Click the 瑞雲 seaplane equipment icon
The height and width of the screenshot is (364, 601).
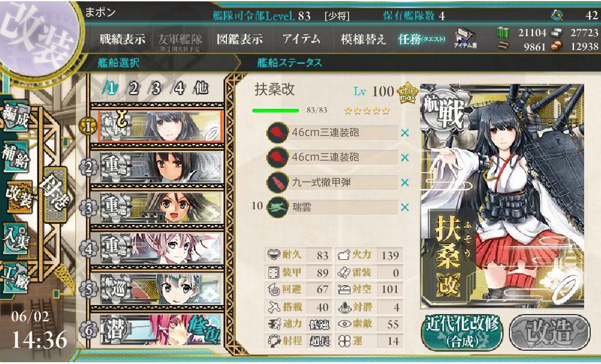click(x=278, y=207)
